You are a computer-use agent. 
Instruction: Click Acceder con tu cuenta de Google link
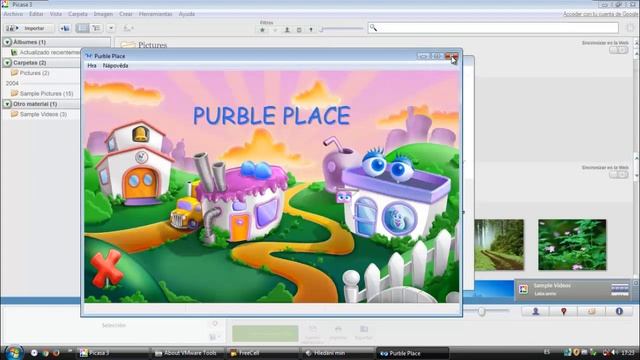point(601,14)
